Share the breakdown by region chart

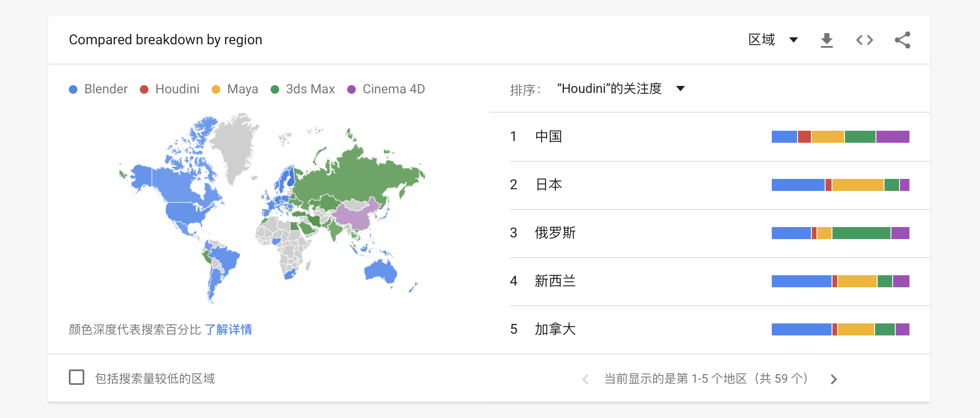[x=903, y=40]
